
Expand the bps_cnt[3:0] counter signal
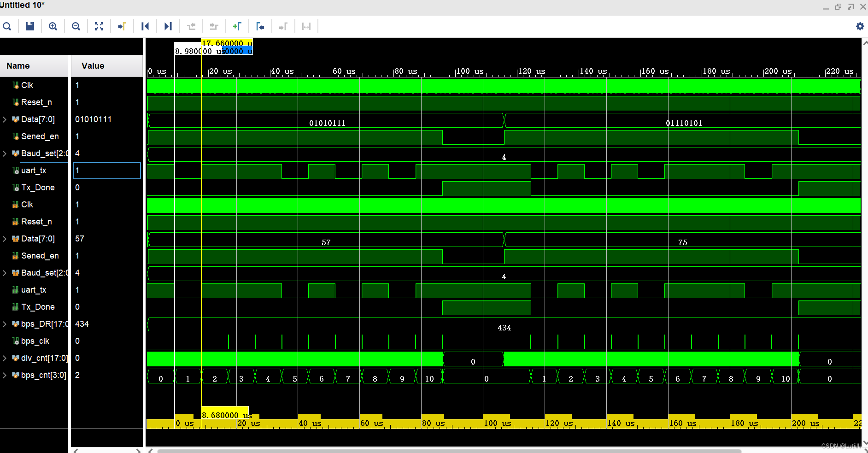5,375
